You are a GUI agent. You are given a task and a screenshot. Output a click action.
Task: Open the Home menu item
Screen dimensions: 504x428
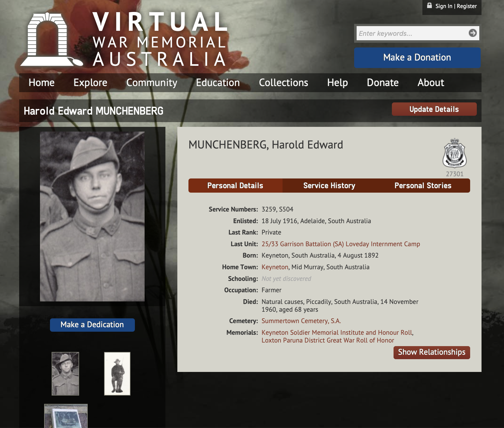[x=42, y=83]
